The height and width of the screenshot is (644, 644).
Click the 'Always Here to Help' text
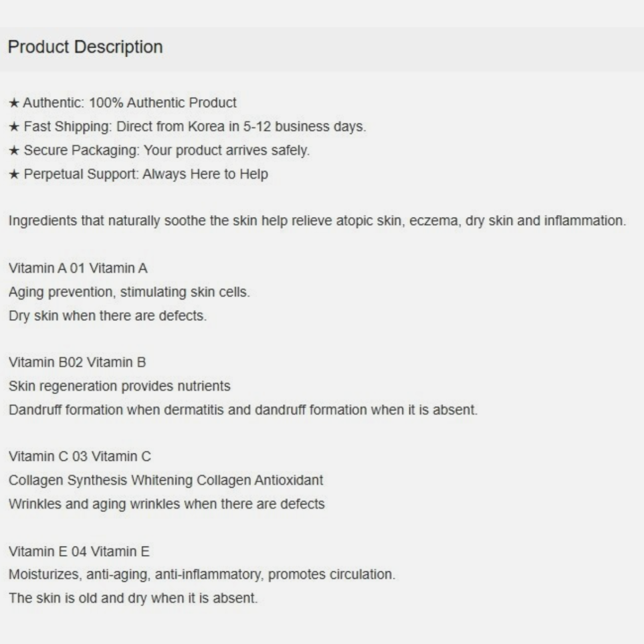point(205,174)
